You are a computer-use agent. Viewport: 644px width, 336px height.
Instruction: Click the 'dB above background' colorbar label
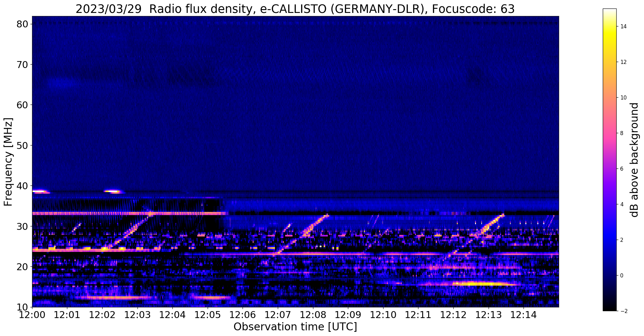[x=635, y=160]
